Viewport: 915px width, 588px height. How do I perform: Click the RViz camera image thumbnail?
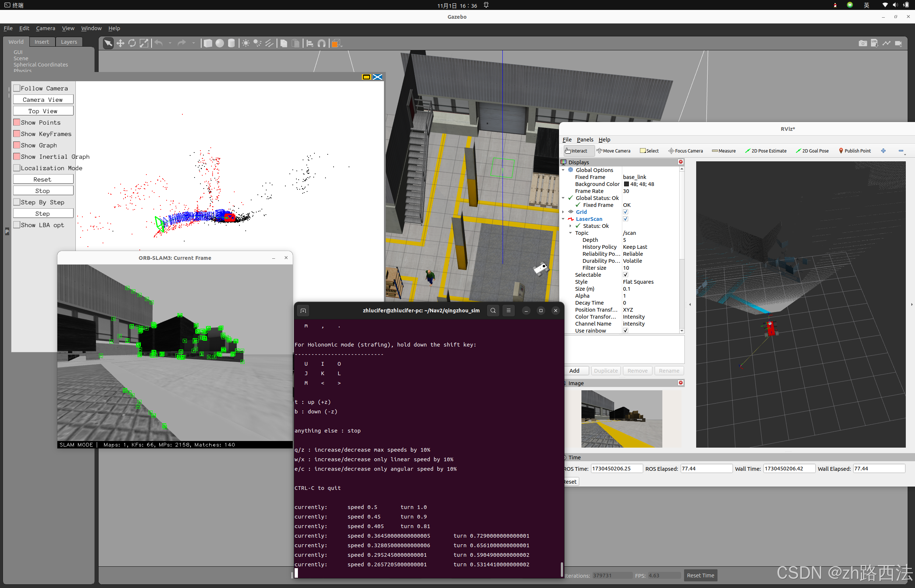622,419
